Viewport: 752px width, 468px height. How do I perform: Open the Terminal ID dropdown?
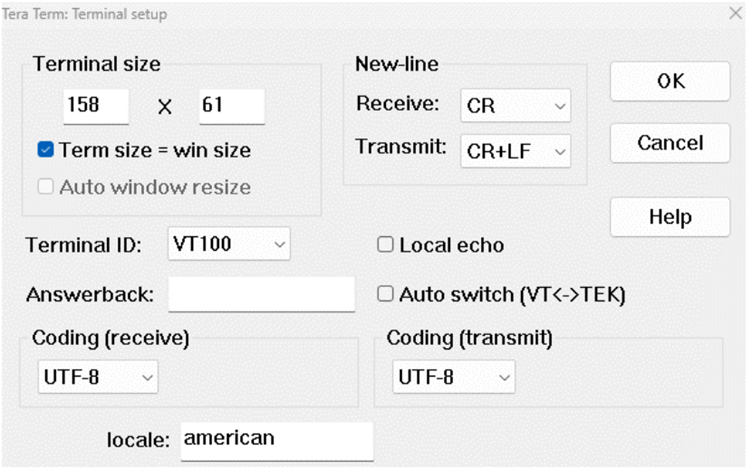(x=229, y=244)
